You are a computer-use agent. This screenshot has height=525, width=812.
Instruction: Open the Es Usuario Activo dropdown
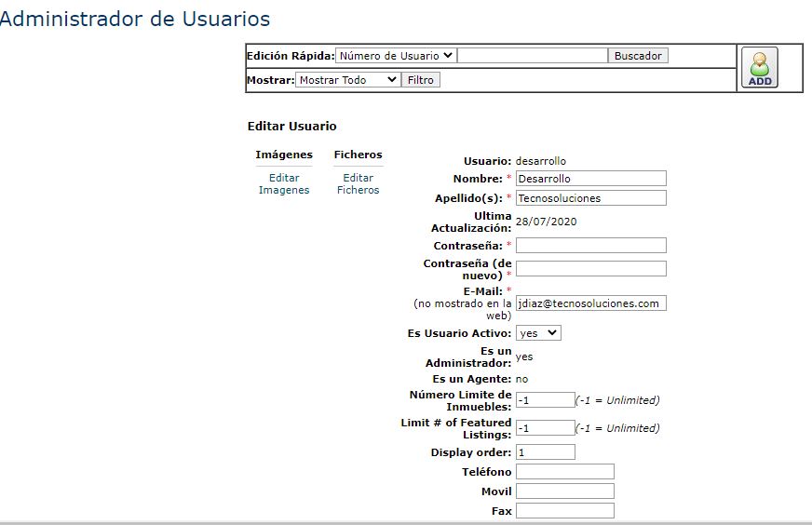coord(538,332)
